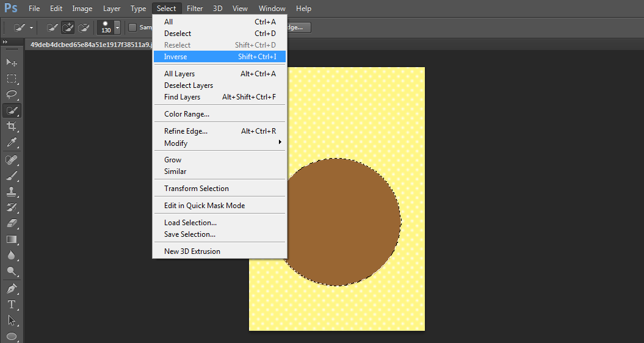The width and height of the screenshot is (644, 343).
Task: Activate the Crop tool
Action: [x=12, y=126]
